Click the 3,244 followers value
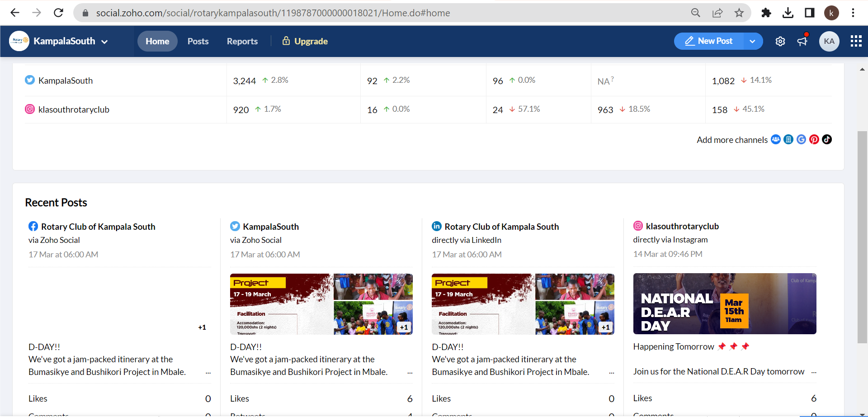The height and width of the screenshot is (417, 868). point(244,81)
